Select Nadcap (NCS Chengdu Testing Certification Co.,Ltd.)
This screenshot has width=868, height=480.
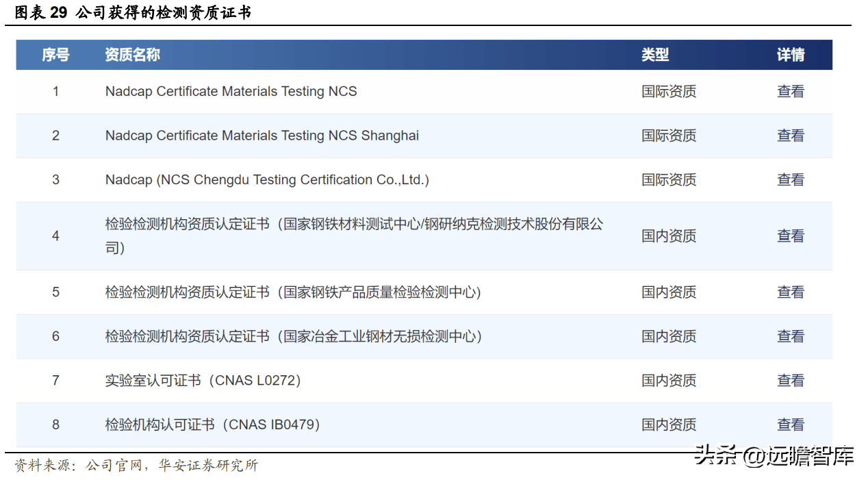click(x=267, y=179)
